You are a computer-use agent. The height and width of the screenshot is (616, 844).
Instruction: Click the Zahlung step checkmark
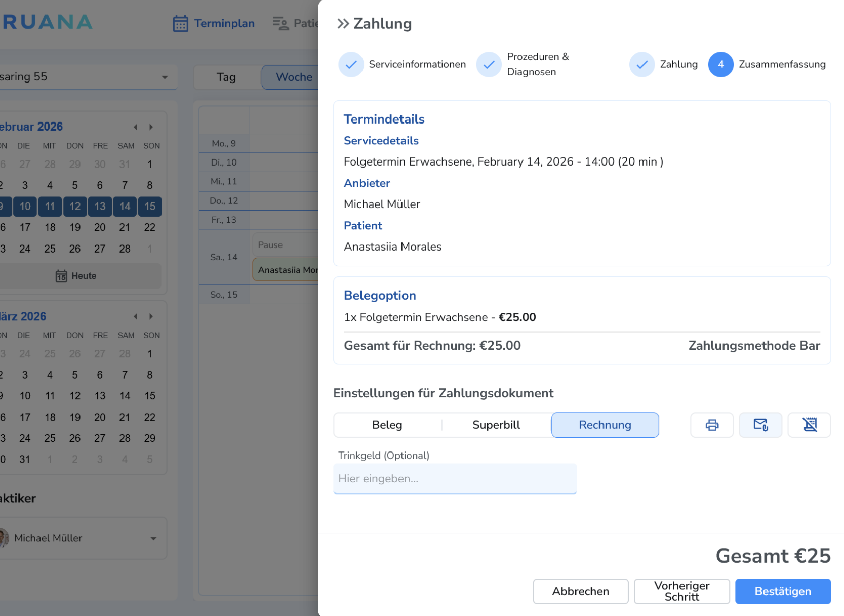pyautogui.click(x=641, y=65)
